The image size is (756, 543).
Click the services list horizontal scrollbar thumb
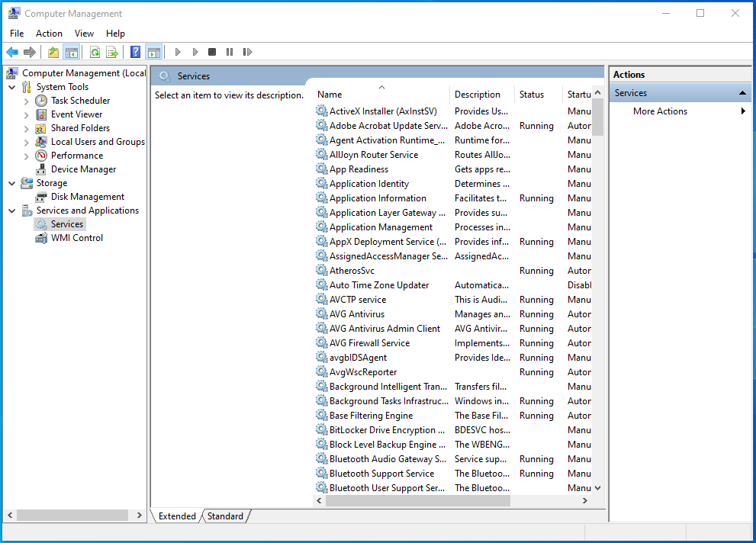pos(417,501)
